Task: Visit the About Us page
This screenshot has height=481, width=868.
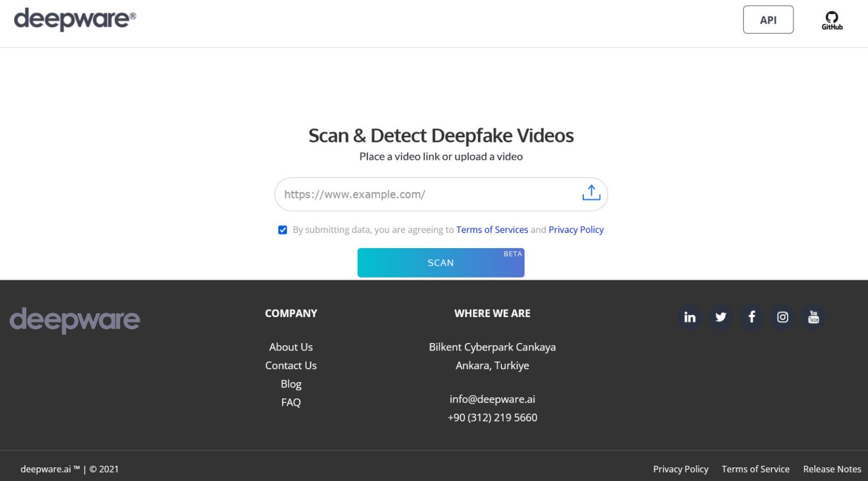Action: (x=291, y=346)
